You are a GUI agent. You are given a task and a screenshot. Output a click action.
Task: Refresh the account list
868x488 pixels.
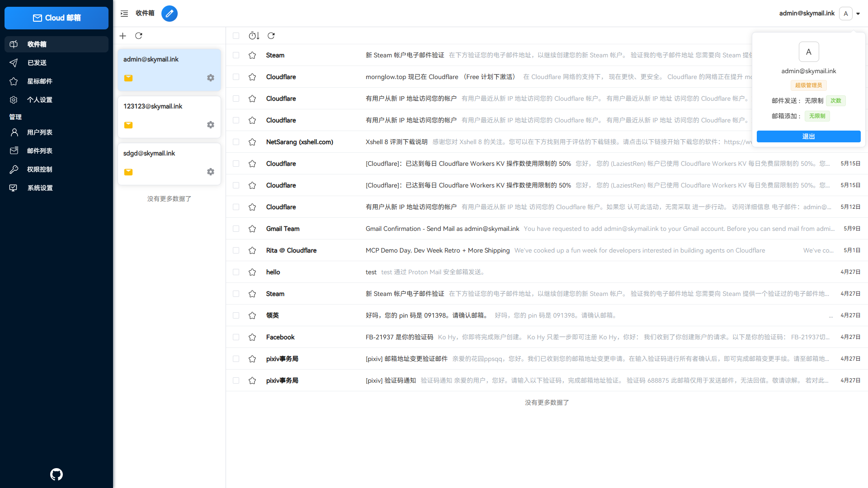(x=139, y=36)
